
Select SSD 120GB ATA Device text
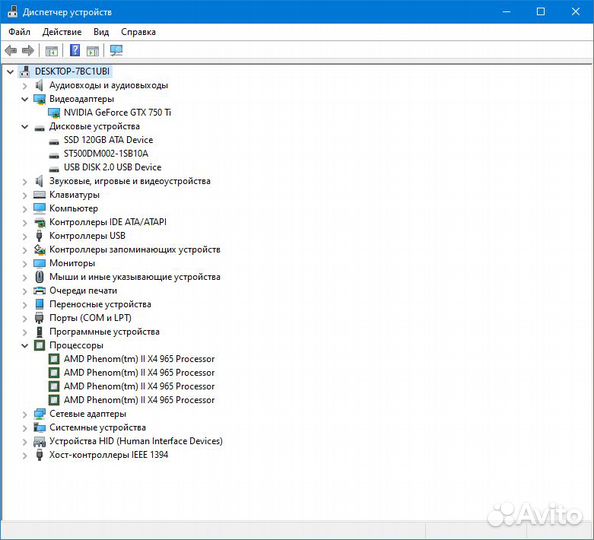tap(108, 140)
